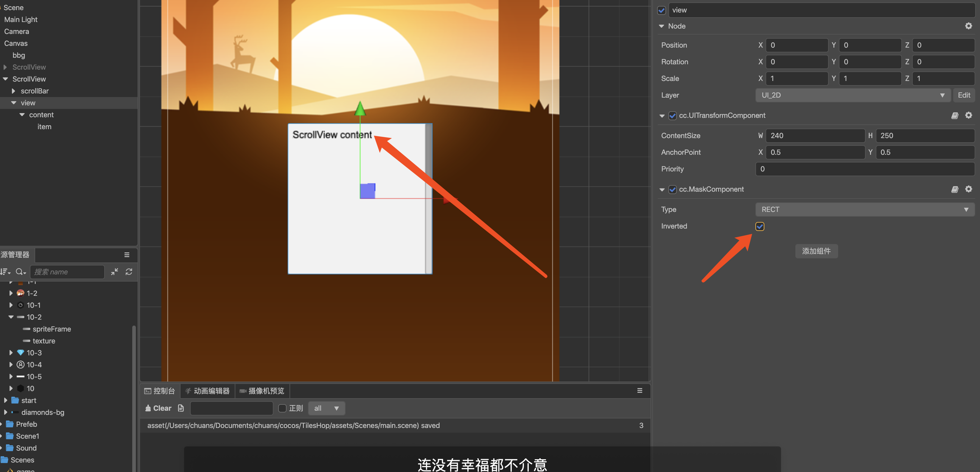Click the Clear console button

(159, 408)
